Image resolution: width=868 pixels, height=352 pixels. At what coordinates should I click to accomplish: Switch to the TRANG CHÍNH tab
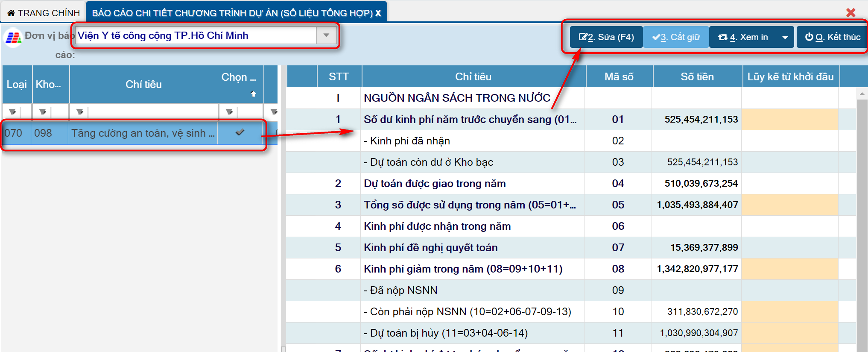coord(44,13)
